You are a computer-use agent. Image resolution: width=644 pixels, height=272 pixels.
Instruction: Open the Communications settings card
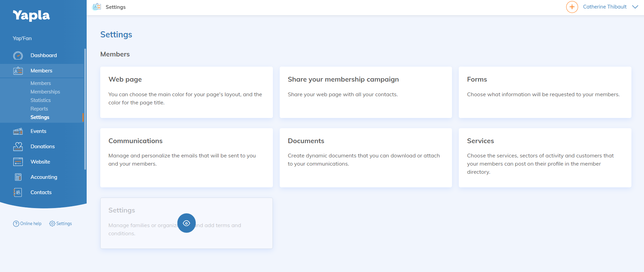[x=186, y=157]
